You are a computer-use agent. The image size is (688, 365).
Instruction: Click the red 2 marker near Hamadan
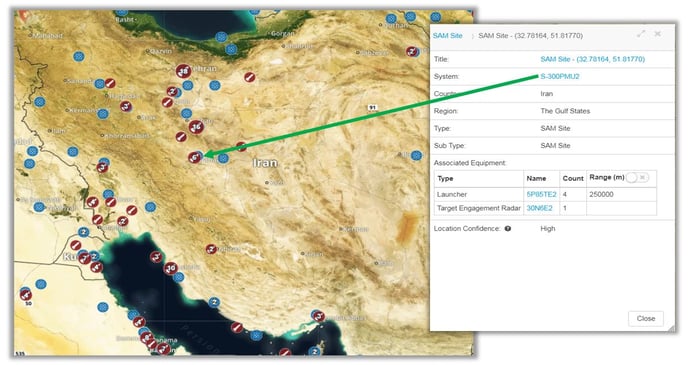[x=126, y=107]
